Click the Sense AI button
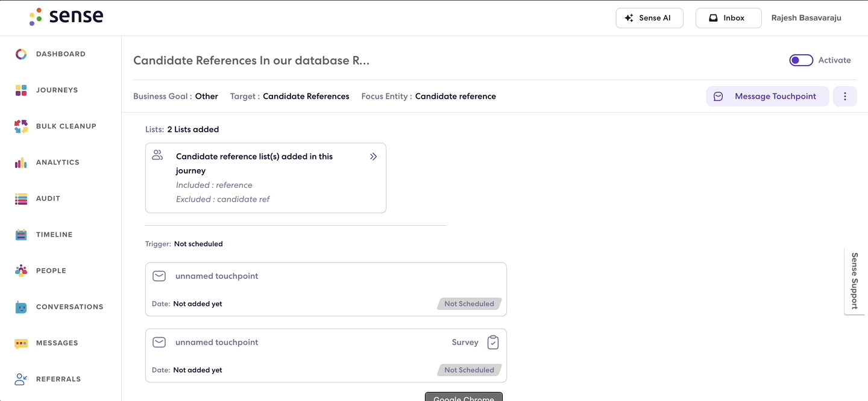The height and width of the screenshot is (401, 868). point(649,18)
